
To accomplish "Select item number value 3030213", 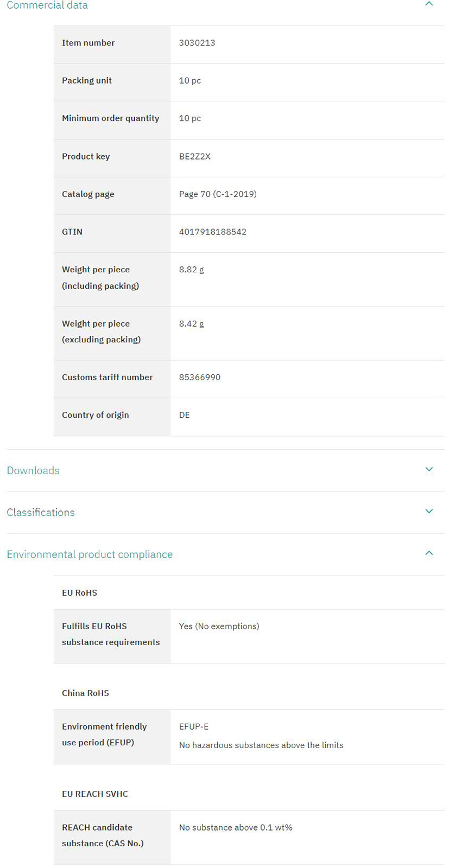I will click(x=197, y=43).
